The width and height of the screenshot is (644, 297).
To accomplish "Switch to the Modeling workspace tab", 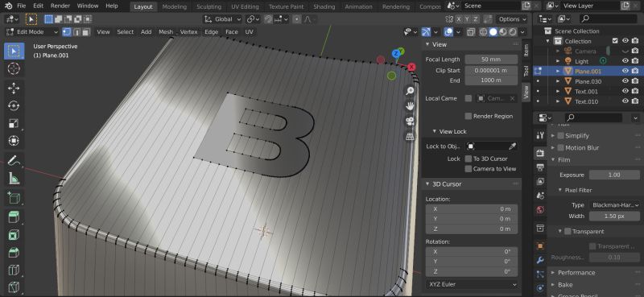I will [174, 6].
